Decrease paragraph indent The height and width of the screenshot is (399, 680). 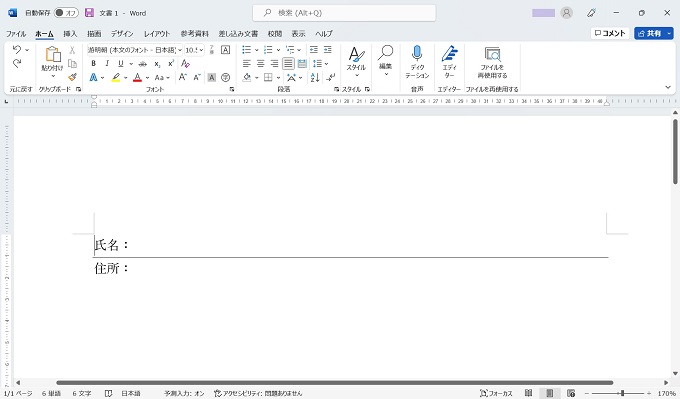314,49
